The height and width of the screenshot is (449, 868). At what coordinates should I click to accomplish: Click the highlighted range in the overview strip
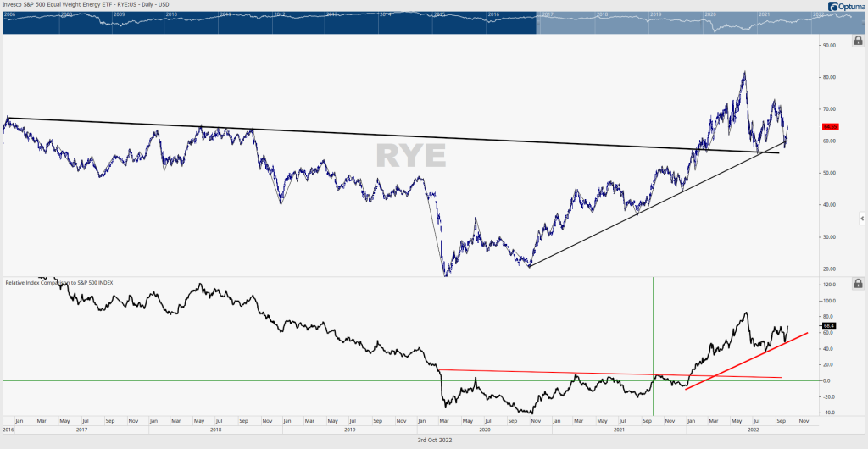point(699,23)
